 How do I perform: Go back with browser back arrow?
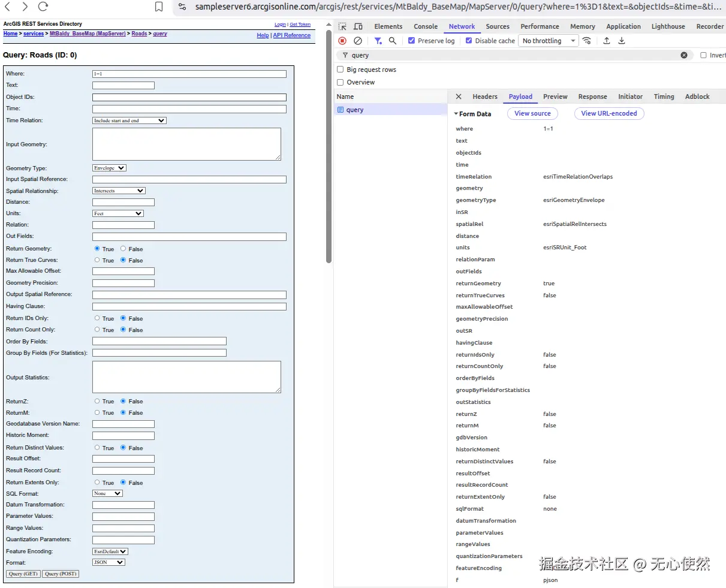pos(8,7)
